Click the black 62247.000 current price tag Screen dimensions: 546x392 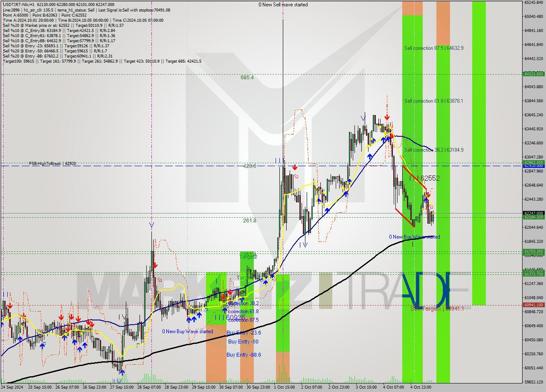point(533,213)
